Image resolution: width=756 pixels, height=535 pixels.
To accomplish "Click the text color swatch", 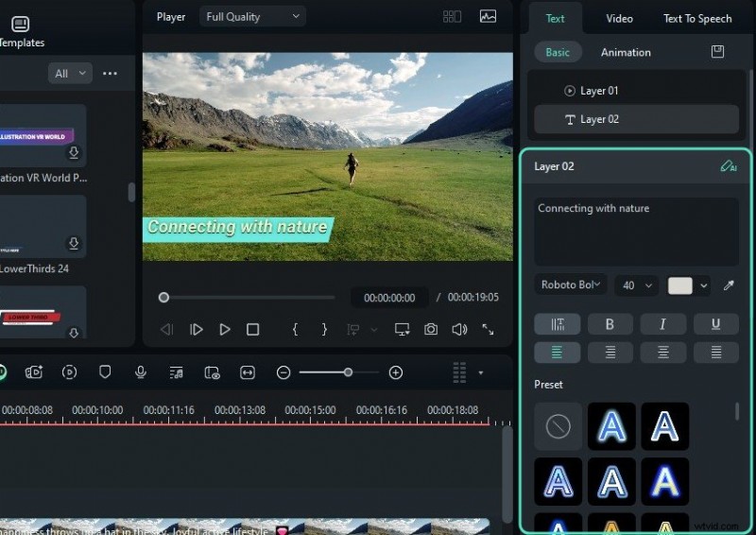I will [x=680, y=285].
